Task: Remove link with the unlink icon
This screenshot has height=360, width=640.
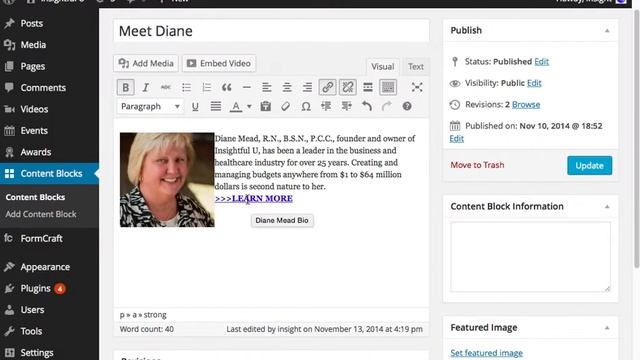Action: [347, 87]
